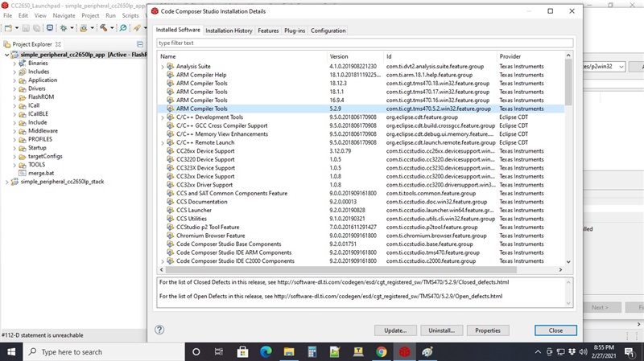The height and width of the screenshot is (361, 644).
Task: Expand the Drivers folder
Action: [14, 88]
